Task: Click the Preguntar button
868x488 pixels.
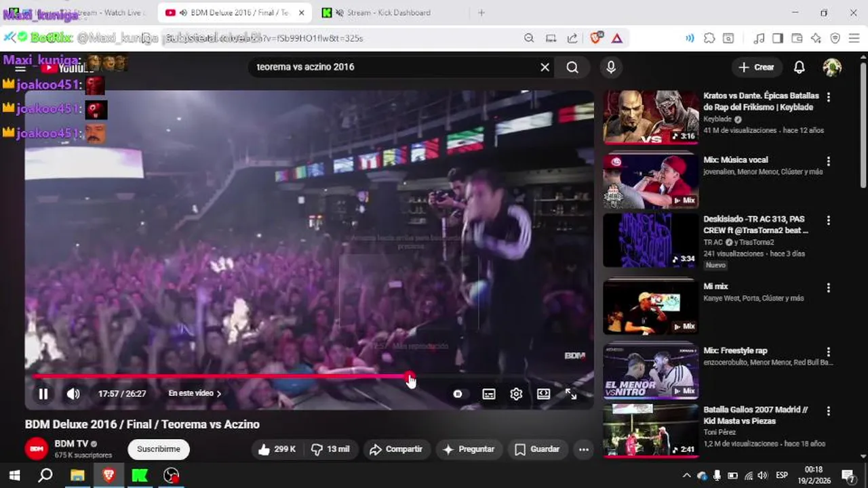Action: click(x=469, y=449)
